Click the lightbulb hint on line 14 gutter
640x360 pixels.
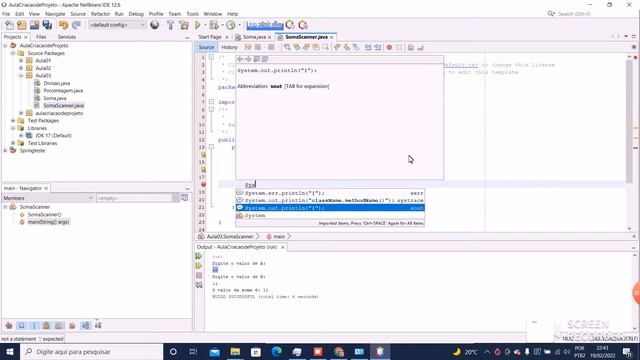203,155
